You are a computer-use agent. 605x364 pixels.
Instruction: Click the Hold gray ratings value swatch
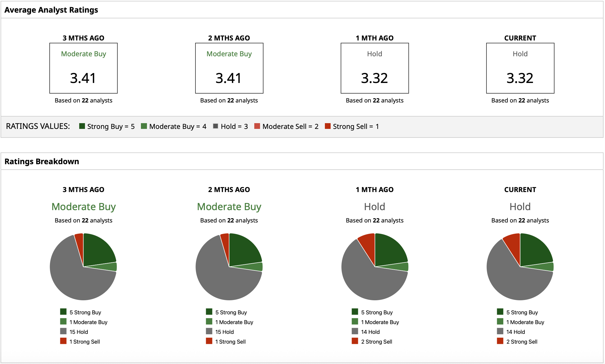click(216, 126)
